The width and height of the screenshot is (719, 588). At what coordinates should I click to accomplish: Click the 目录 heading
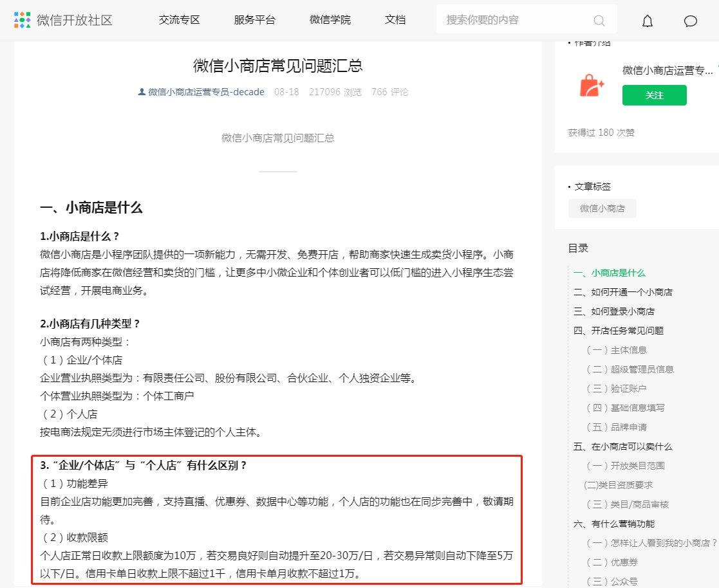coord(578,248)
